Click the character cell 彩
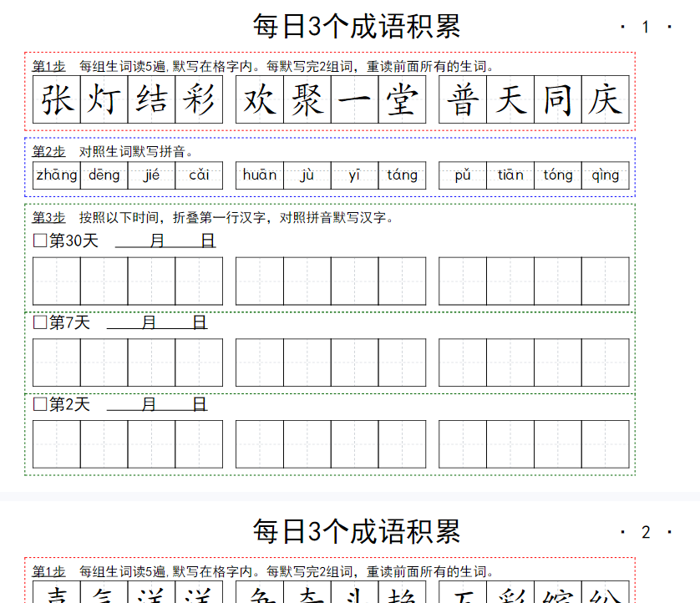This screenshot has height=603, width=700. click(199, 99)
